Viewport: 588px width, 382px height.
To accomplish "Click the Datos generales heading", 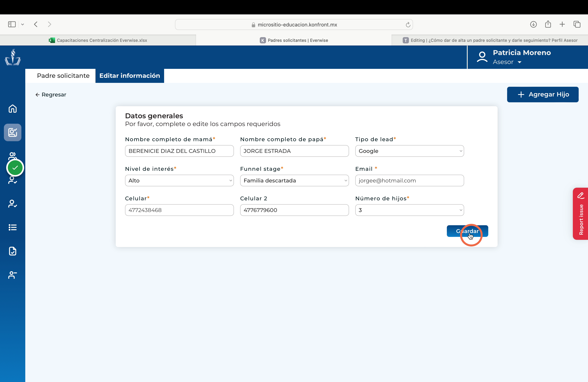I will 154,116.
